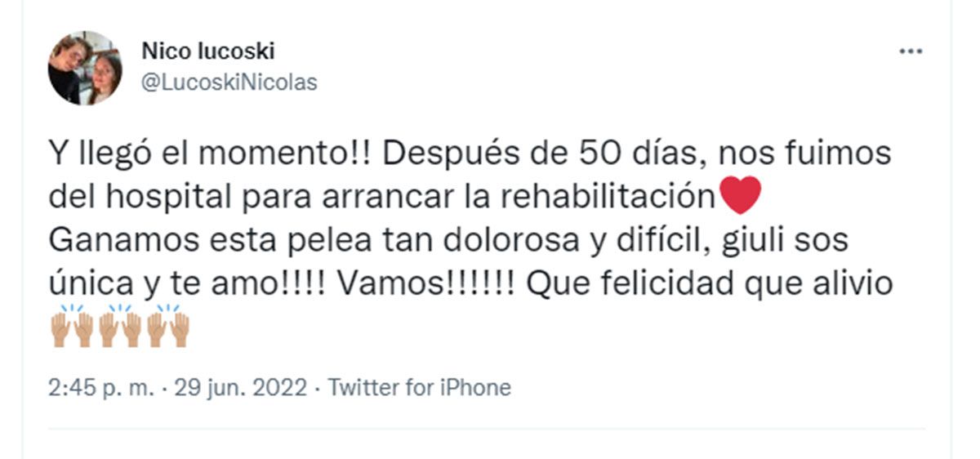Click the word "rehabilitación" in the tweet
The width and height of the screenshot is (980, 459).
click(610, 197)
